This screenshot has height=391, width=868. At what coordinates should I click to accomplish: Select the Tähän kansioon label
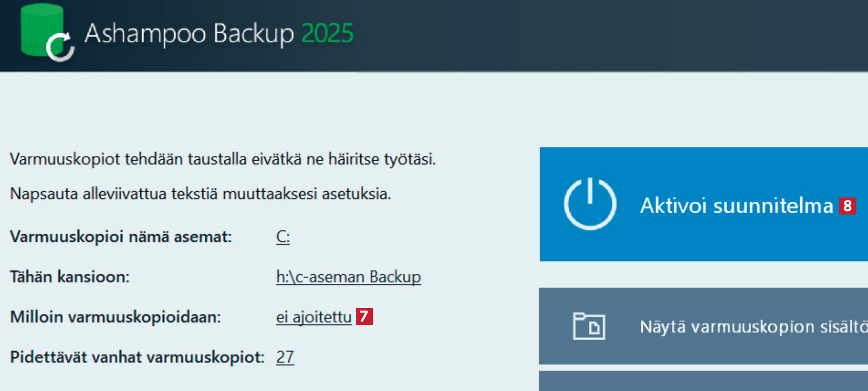coord(70,277)
